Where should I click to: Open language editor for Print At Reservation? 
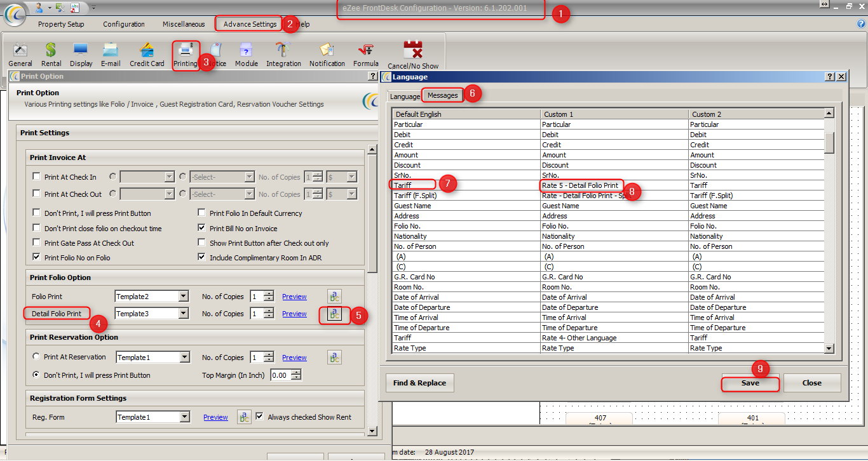tap(334, 357)
